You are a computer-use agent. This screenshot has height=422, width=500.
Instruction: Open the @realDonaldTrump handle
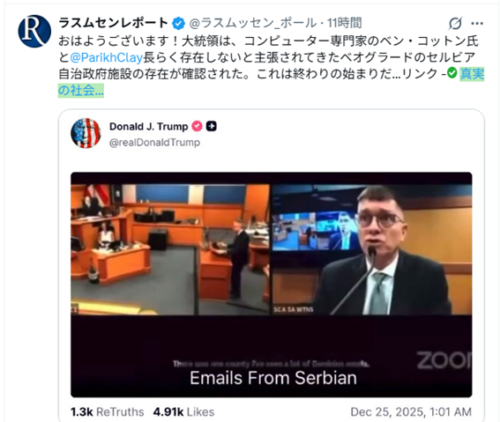(x=155, y=143)
